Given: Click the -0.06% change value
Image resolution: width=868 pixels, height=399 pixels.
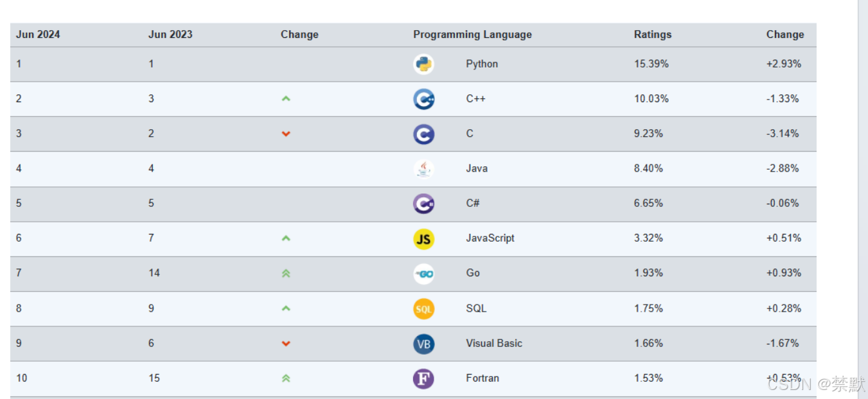Looking at the screenshot, I should click(783, 203).
